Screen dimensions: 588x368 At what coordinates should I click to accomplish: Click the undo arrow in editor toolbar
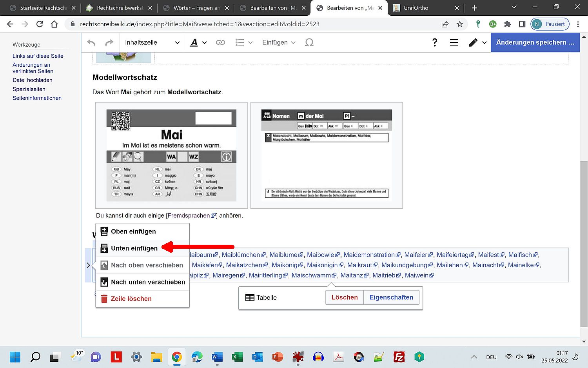pos(91,42)
